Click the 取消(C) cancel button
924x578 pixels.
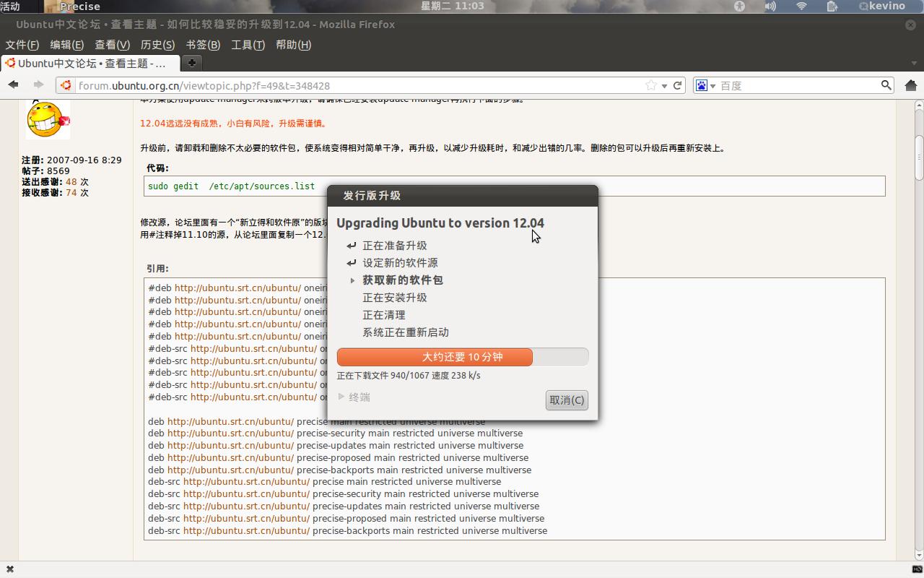tap(567, 400)
